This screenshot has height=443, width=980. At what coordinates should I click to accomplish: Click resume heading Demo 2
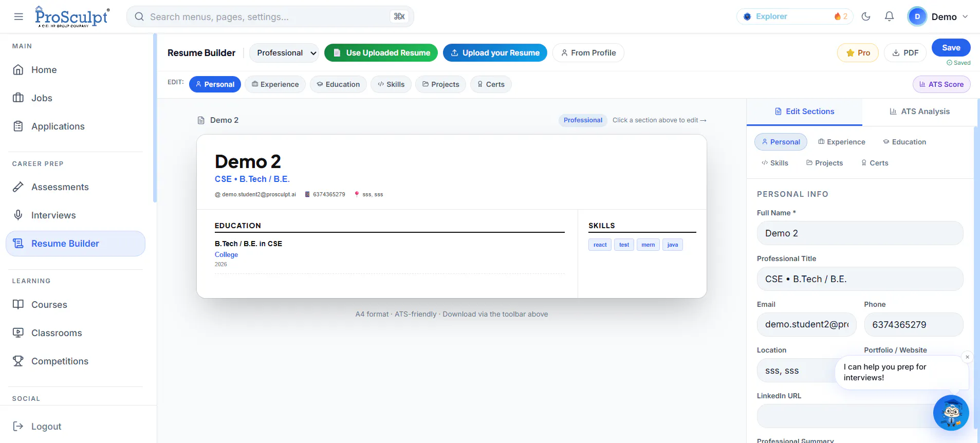point(248,162)
